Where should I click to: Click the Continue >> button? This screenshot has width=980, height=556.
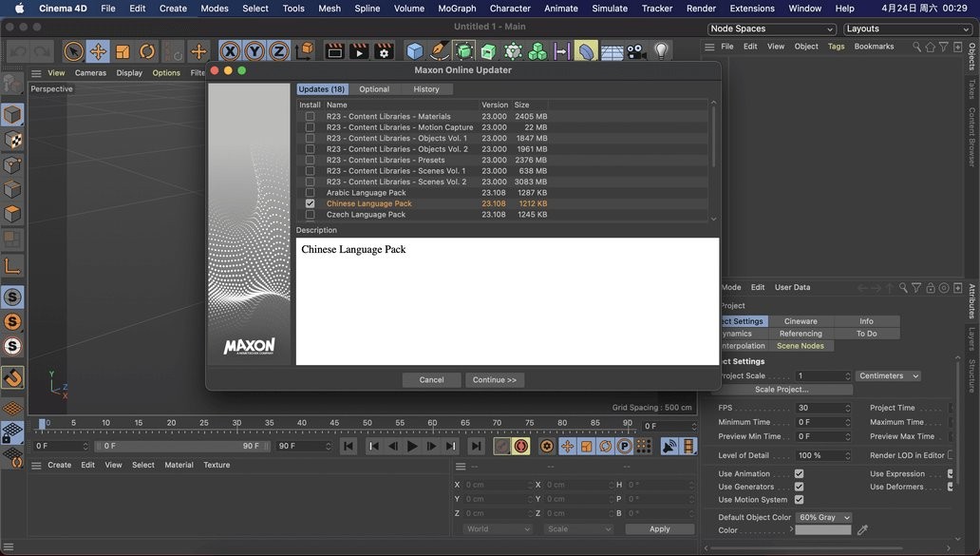tap(495, 380)
